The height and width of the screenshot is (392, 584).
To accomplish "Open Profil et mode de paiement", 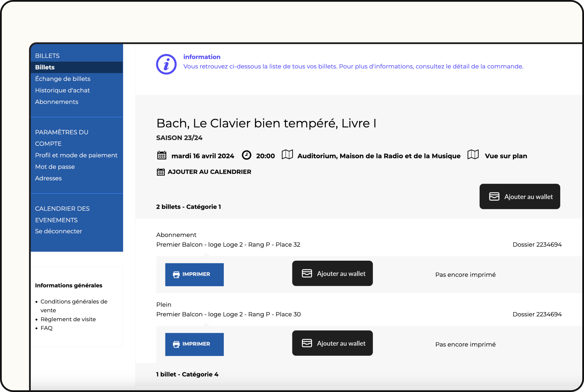I will point(76,155).
